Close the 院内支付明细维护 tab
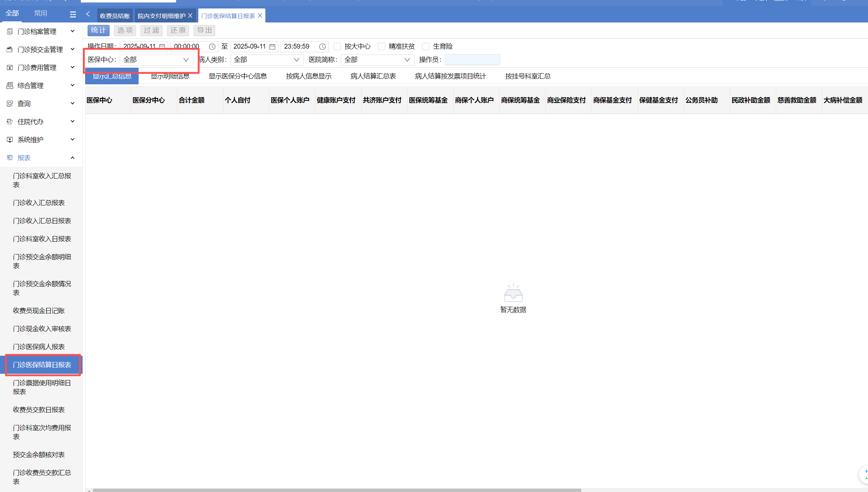 pyautogui.click(x=190, y=15)
